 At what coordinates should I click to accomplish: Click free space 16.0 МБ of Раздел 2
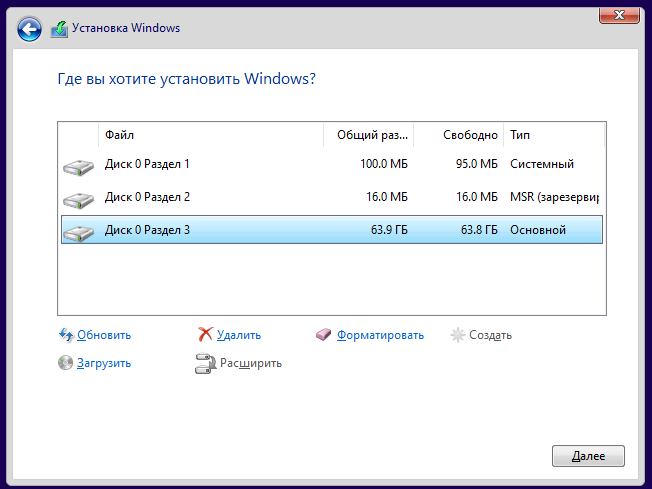pos(477,197)
